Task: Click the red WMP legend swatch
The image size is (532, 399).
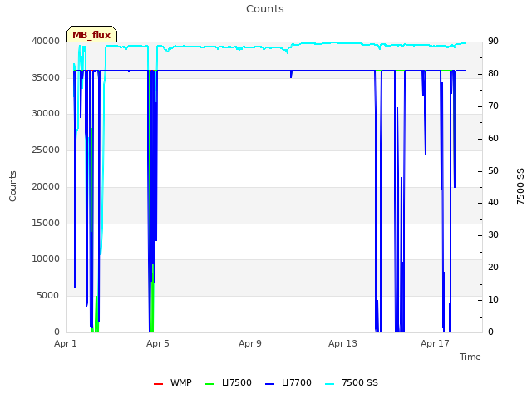Action: 159,384
